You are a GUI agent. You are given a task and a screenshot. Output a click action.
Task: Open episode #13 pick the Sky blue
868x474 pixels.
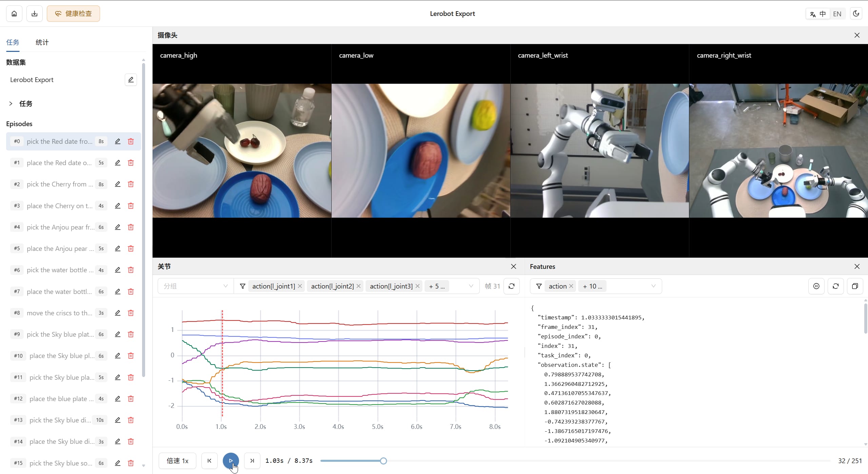[x=73, y=420]
